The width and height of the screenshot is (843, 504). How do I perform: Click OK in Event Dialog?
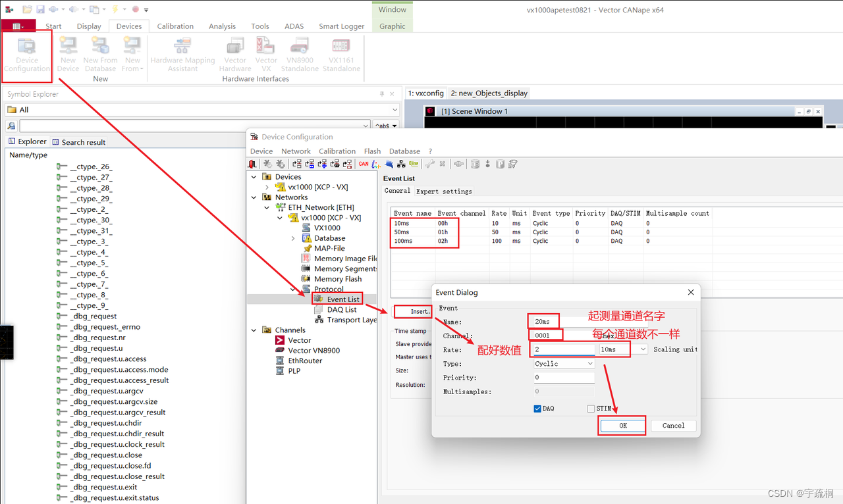[x=622, y=426]
